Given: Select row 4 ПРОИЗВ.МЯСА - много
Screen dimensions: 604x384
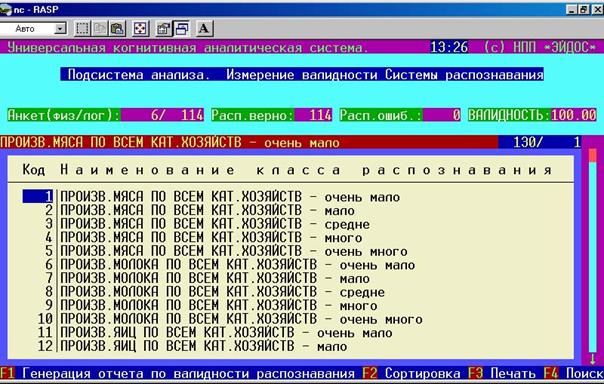Looking at the screenshot, I should pos(204,238).
